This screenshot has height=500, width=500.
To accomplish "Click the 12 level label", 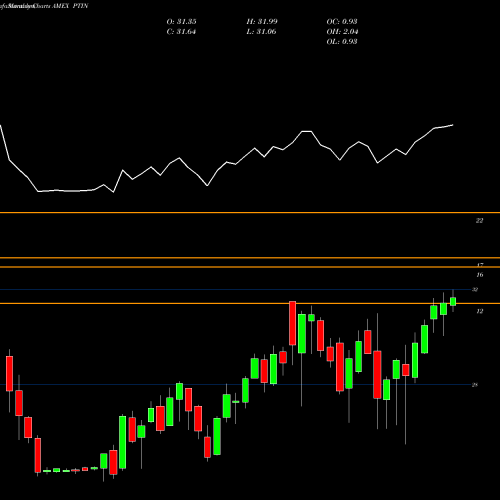I will point(479,311).
